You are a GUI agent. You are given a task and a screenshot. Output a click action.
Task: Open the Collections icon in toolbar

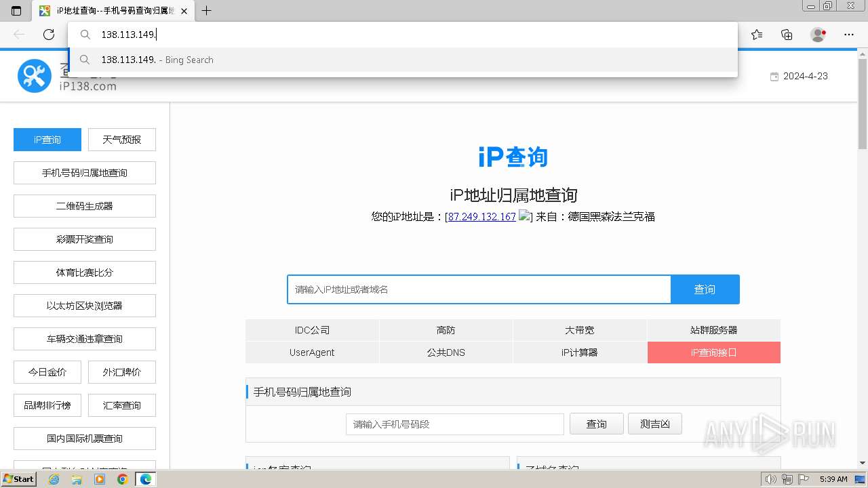click(787, 35)
